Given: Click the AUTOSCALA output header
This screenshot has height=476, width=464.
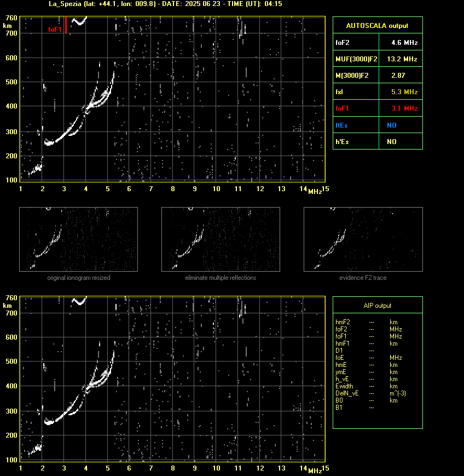Looking at the screenshot, I should (x=378, y=26).
